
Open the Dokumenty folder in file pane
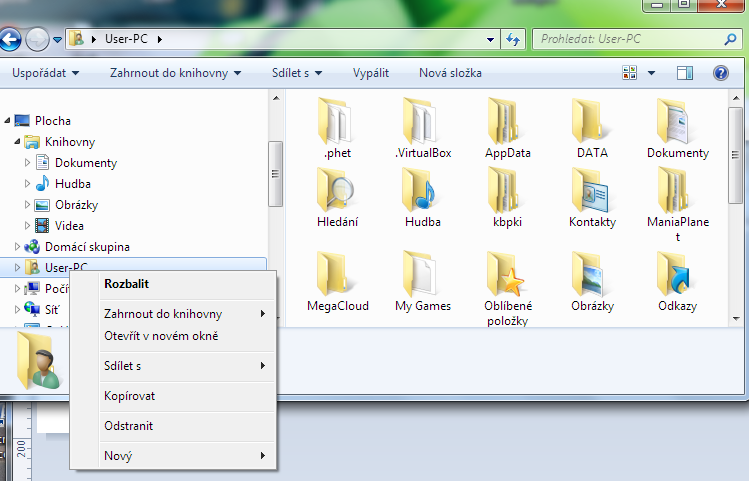[677, 128]
